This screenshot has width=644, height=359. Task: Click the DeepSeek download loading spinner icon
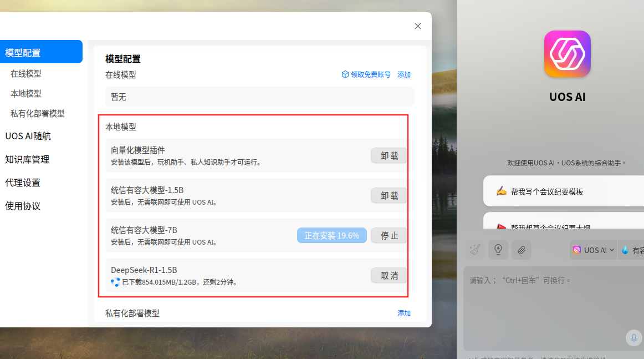click(115, 282)
